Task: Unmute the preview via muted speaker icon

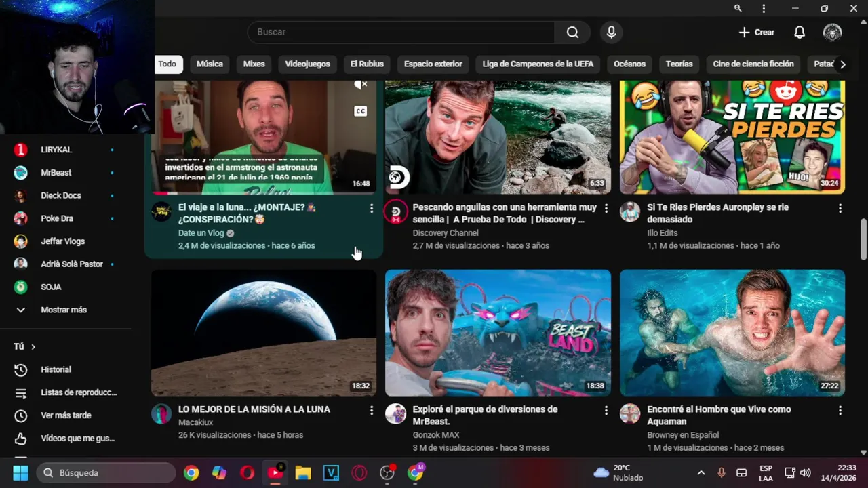Action: click(x=361, y=85)
